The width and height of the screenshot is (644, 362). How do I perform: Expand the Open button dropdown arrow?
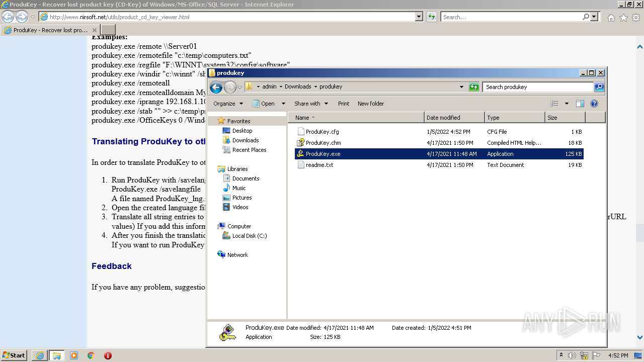coord(283,104)
